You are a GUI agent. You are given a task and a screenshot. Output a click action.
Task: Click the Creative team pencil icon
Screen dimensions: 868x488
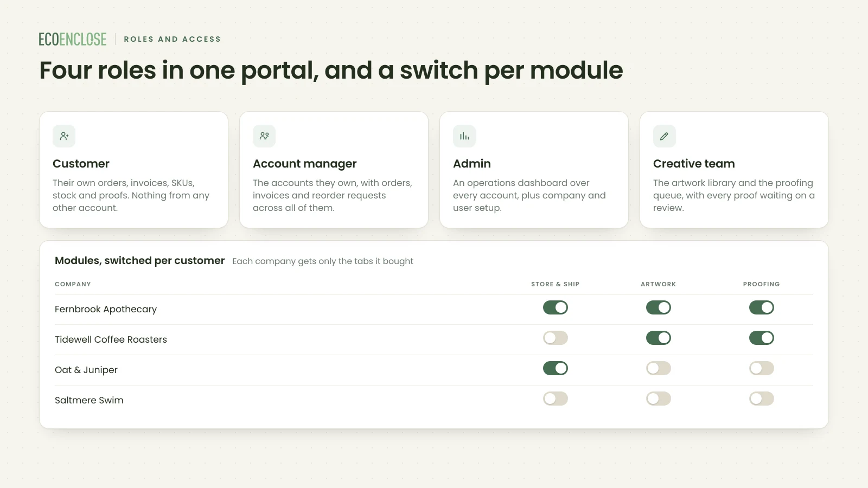pos(665,136)
